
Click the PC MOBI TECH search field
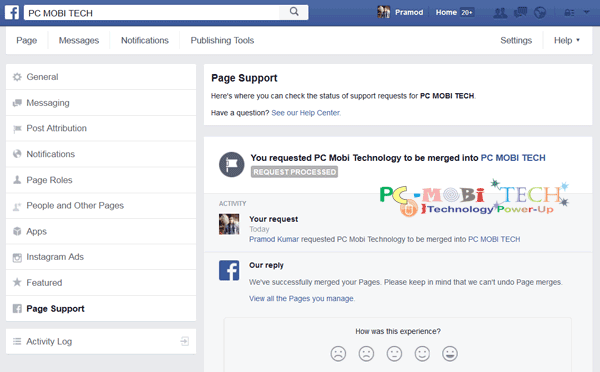[x=153, y=13]
